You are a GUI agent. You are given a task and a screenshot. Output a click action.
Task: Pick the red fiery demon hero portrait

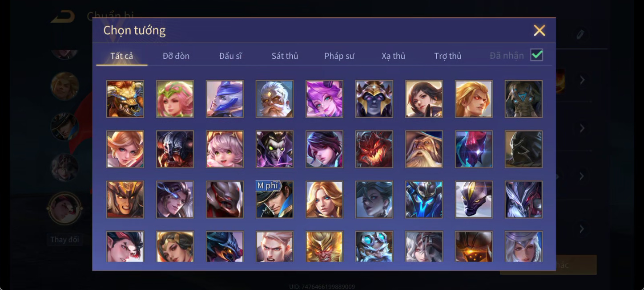click(x=374, y=149)
